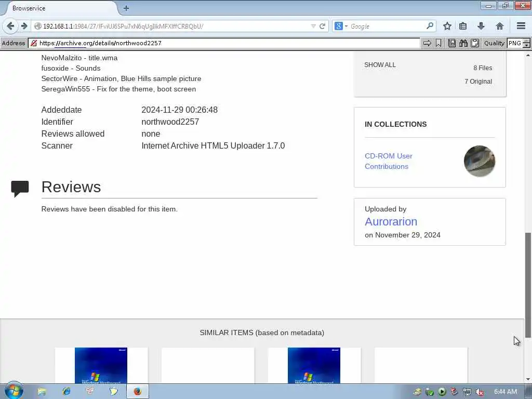Click the network tray icon

click(467, 392)
